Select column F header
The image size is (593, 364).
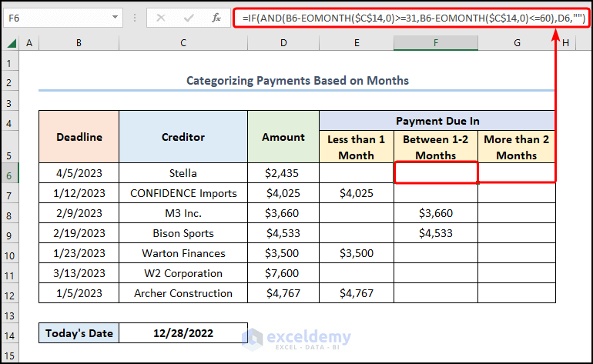(x=436, y=43)
